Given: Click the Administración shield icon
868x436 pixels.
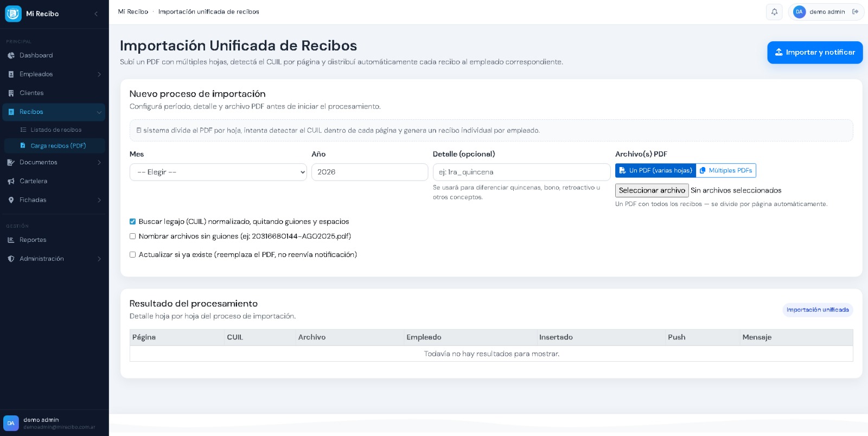Looking at the screenshot, I should click(x=11, y=259).
